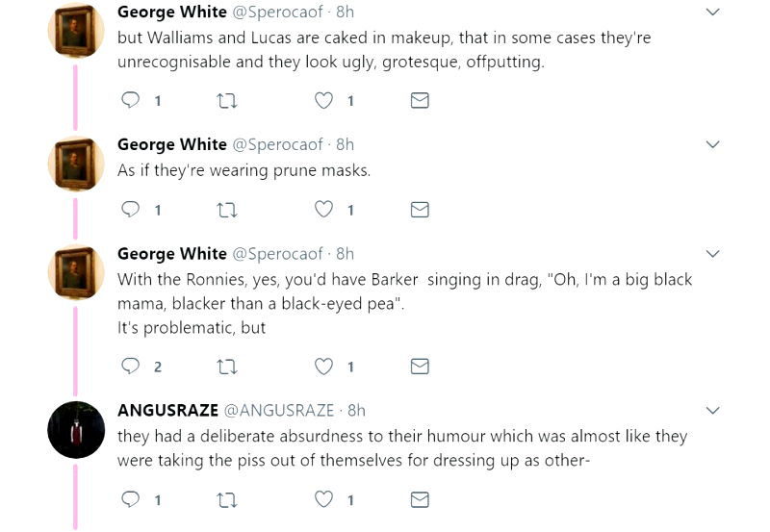770x532 pixels.
Task: Like the "caked in makeup" tweet
Action: click(324, 100)
